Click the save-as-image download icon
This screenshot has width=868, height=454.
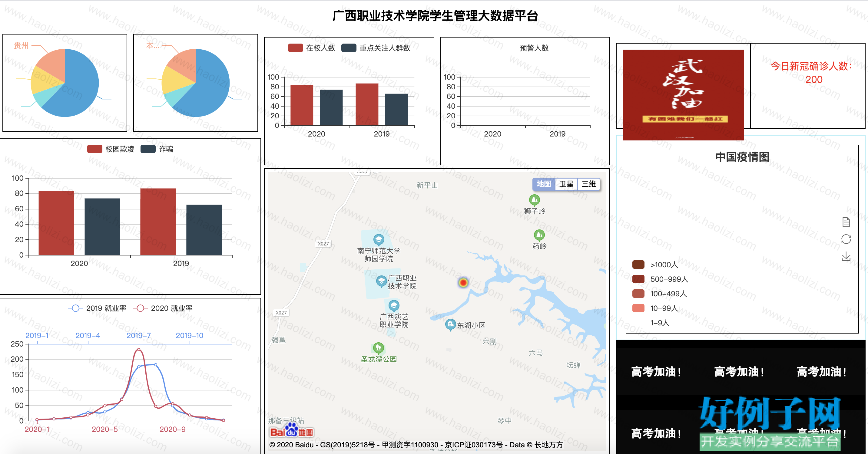[846, 257]
